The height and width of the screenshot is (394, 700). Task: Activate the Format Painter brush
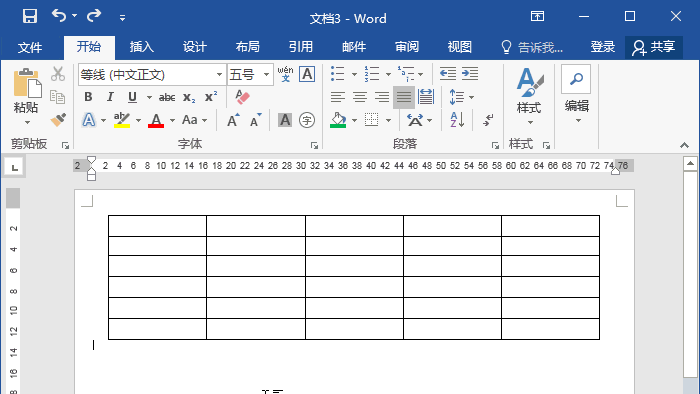pos(58,120)
